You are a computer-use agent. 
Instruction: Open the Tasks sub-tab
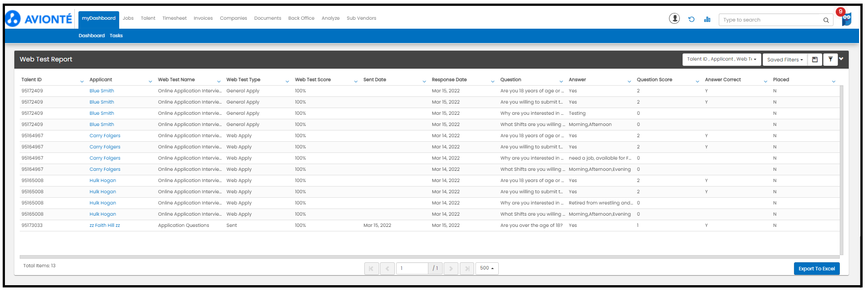pyautogui.click(x=116, y=36)
